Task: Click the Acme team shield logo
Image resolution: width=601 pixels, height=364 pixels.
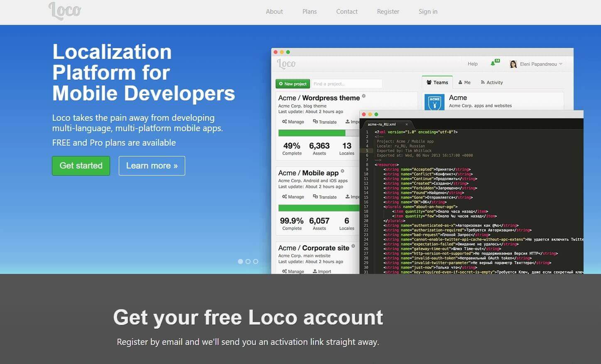Action: [434, 102]
